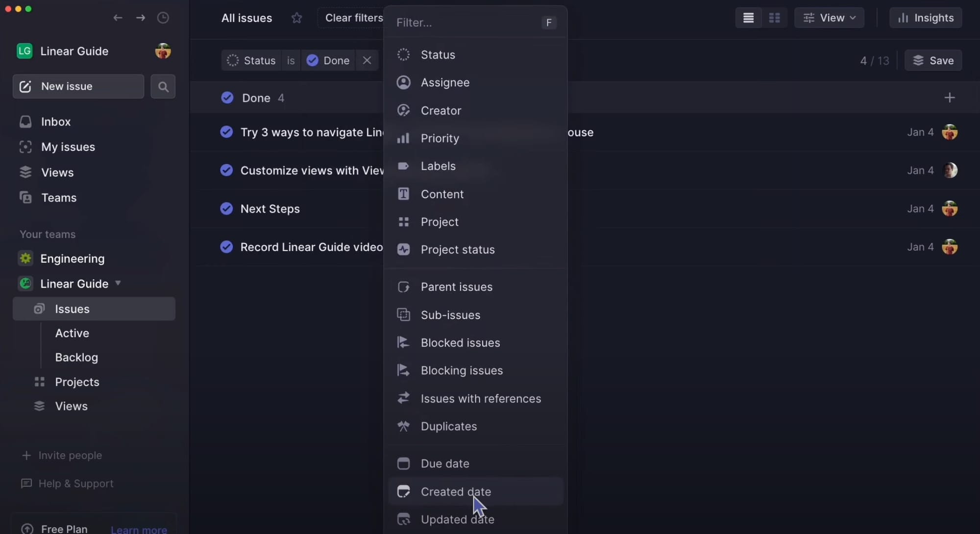Go back with the left arrow icon
The height and width of the screenshot is (534, 980).
118,18
